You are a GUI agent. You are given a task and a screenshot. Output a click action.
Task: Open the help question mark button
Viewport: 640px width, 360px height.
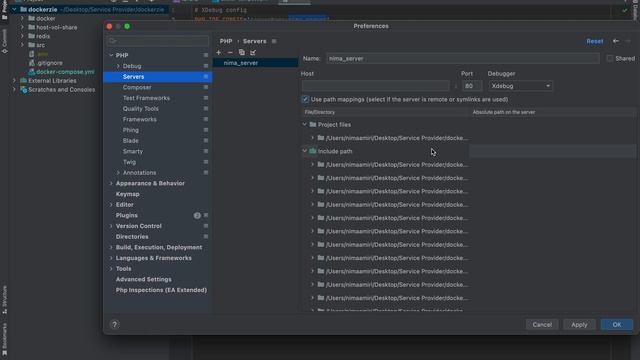click(x=114, y=324)
